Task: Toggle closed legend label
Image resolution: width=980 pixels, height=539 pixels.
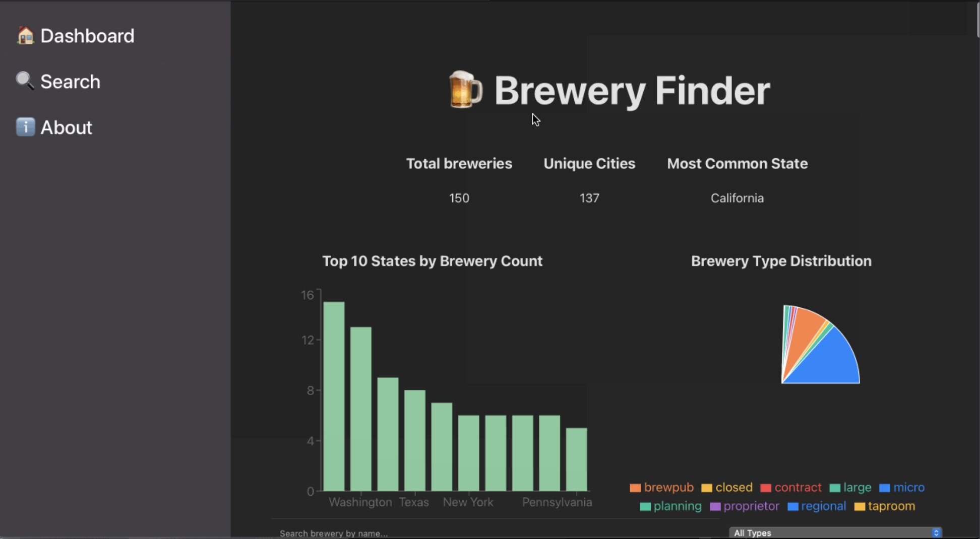Action: pyautogui.click(x=734, y=488)
